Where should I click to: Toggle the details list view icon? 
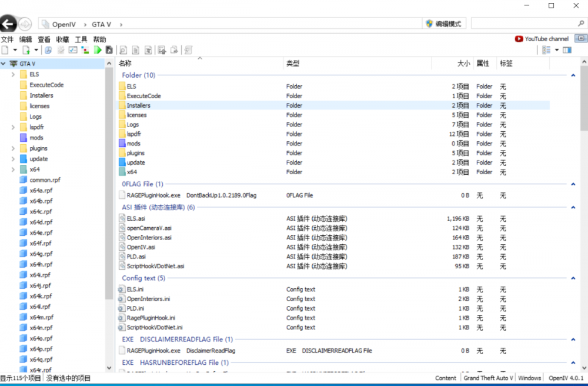tap(546, 49)
